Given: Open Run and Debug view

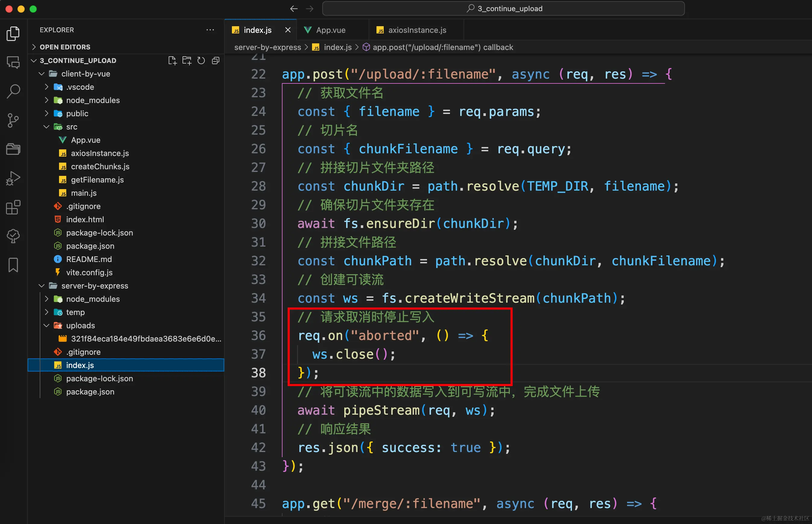Looking at the screenshot, I should tap(13, 178).
